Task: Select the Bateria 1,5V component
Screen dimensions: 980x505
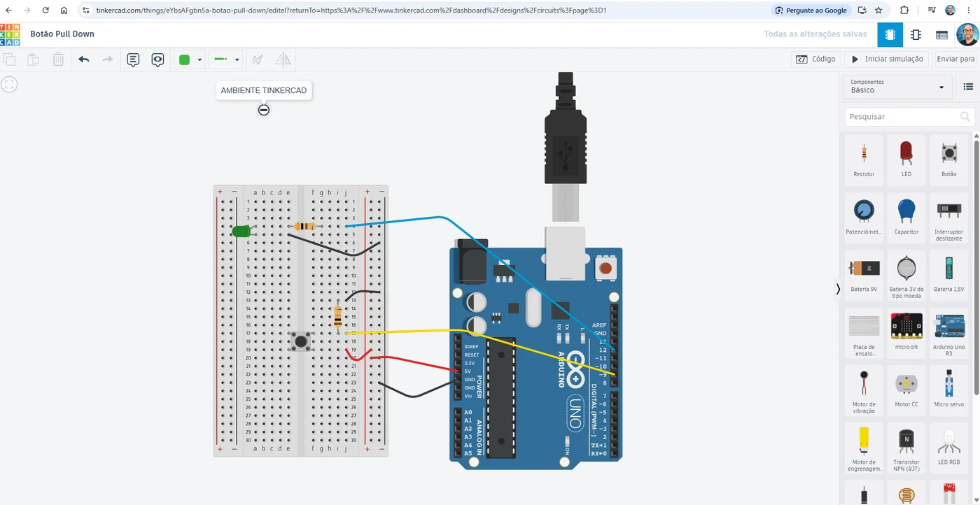Action: click(x=948, y=275)
